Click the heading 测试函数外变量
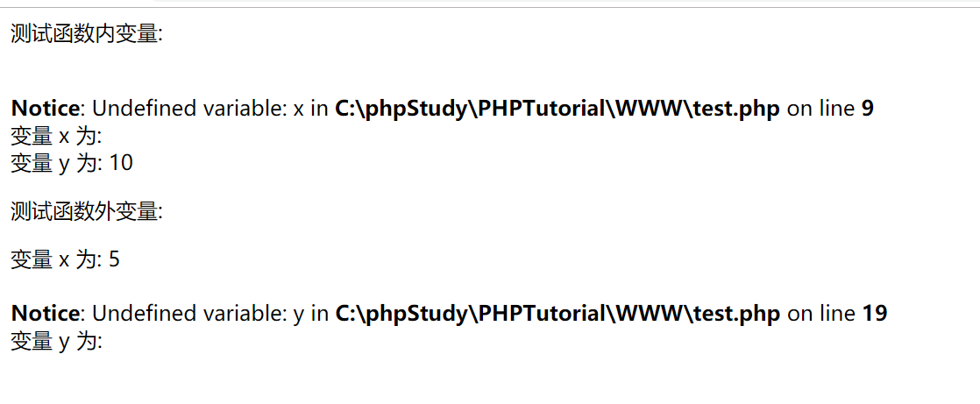The image size is (980, 404). point(86,212)
